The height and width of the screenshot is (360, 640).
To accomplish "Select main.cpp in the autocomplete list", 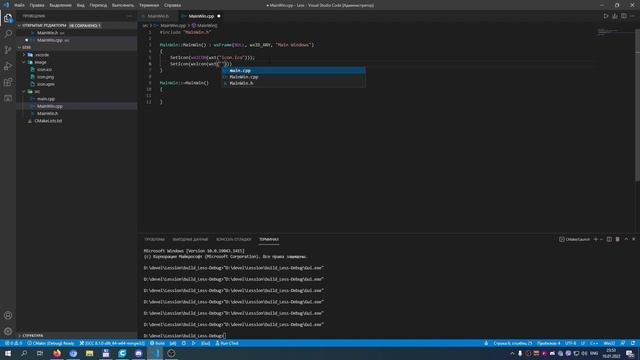I will coord(293,71).
